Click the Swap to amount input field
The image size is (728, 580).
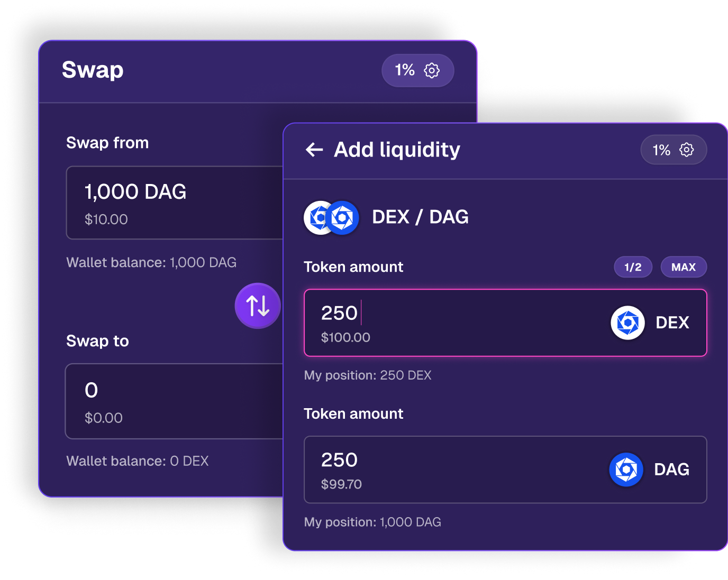click(x=175, y=401)
